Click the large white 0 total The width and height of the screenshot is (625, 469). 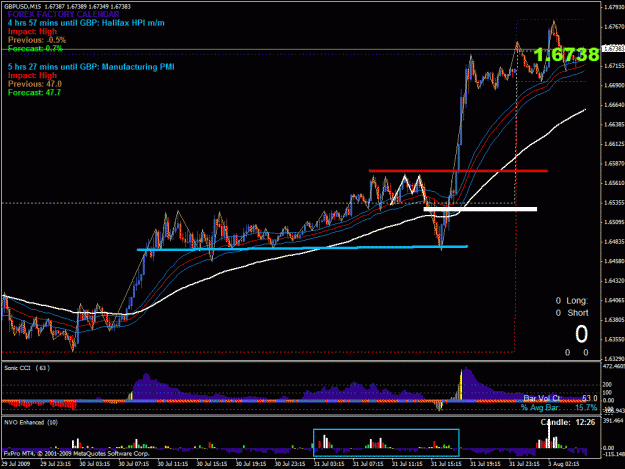coord(581,334)
